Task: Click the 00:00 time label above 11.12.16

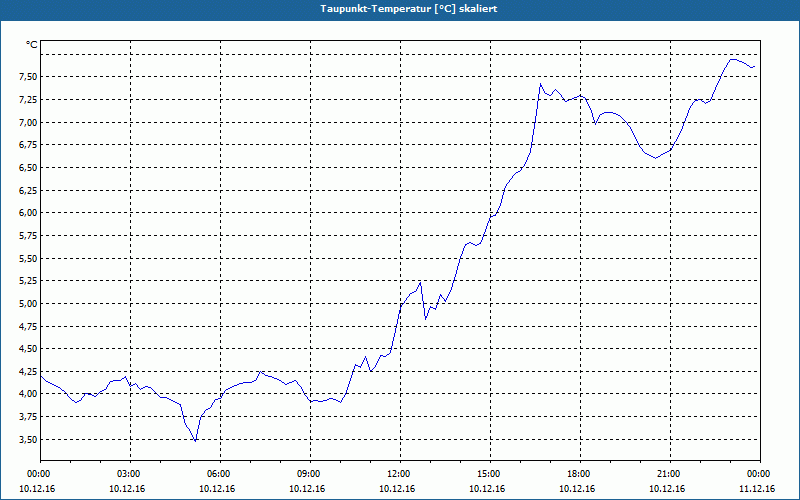Action: click(x=757, y=474)
